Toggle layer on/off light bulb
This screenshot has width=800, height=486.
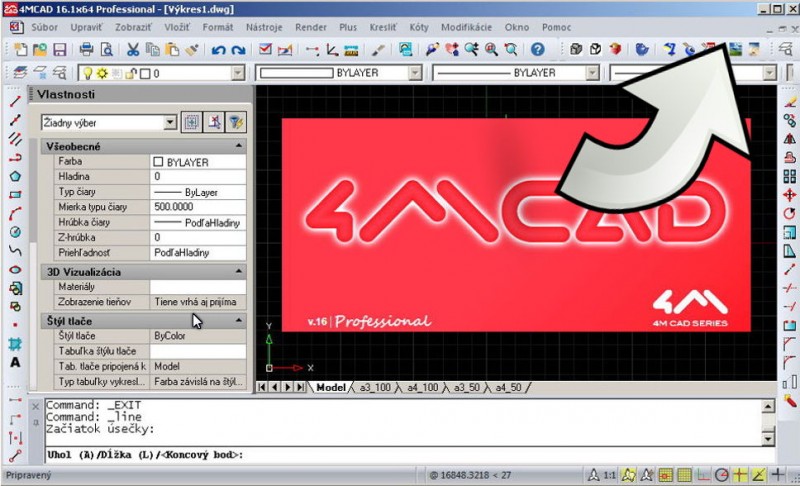tap(87, 73)
